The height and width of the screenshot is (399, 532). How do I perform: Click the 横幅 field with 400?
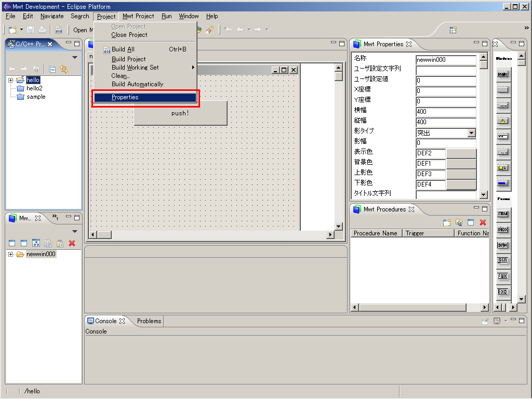(x=446, y=112)
